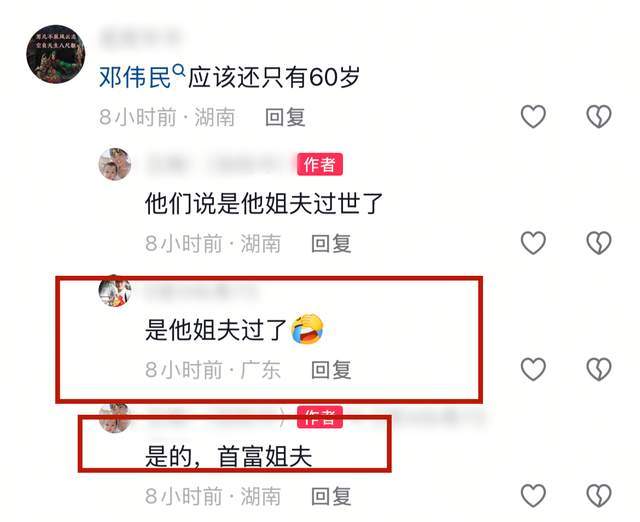Dislike the "应该还只有60岁" comment

[599, 116]
